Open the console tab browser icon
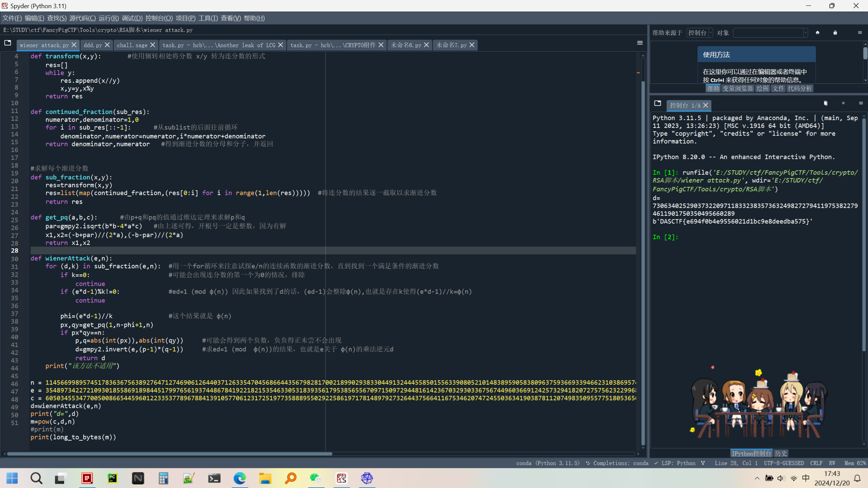 point(658,103)
